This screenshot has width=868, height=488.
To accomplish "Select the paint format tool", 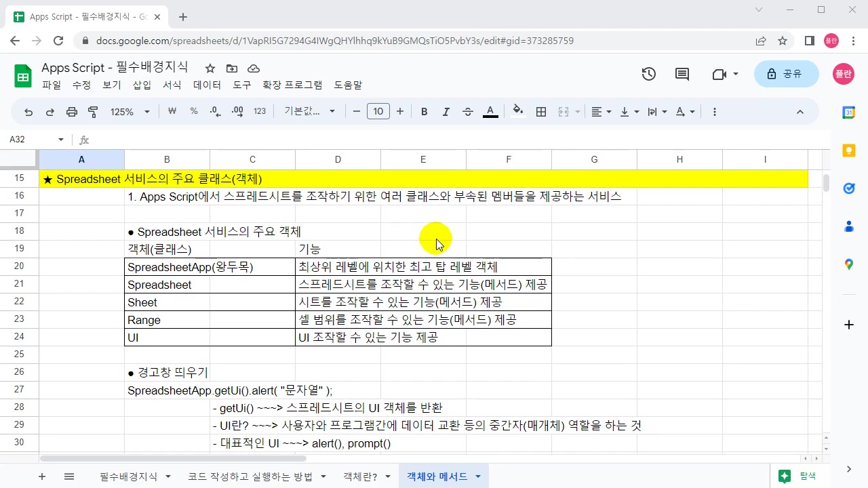I will pos(93,111).
